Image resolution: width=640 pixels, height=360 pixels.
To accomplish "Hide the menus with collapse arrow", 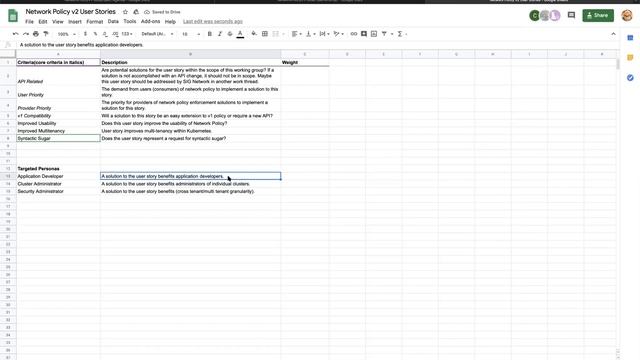I will [613, 34].
